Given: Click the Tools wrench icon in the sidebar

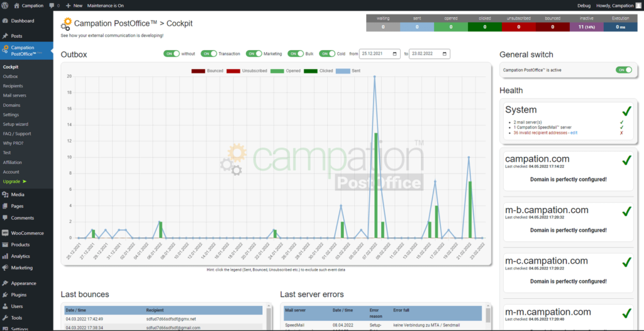Looking at the screenshot, I should 5,318.
